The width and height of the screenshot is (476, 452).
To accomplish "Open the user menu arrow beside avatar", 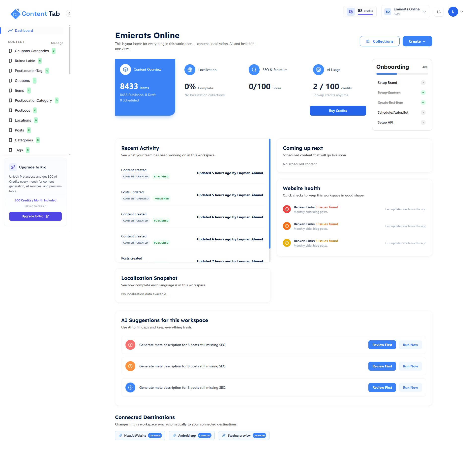I will coord(462,12).
